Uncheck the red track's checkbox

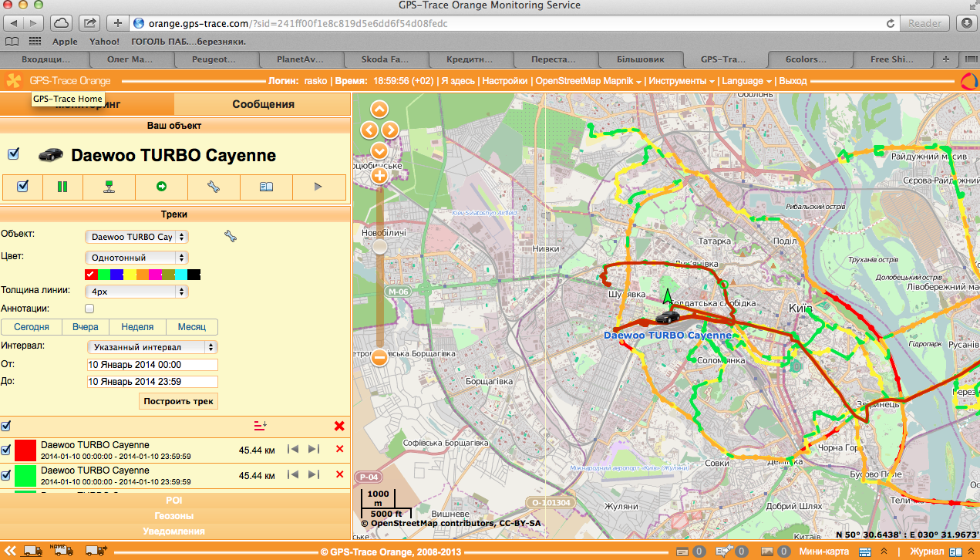6,450
